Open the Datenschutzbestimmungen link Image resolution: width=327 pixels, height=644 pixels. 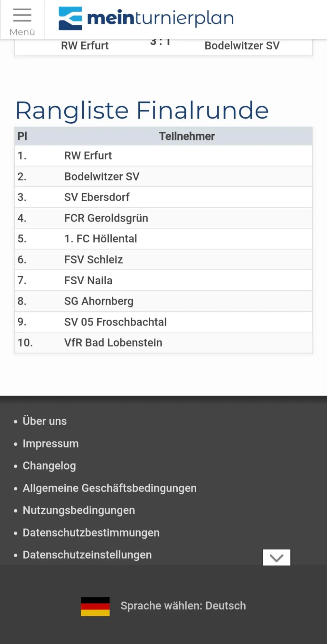point(91,533)
